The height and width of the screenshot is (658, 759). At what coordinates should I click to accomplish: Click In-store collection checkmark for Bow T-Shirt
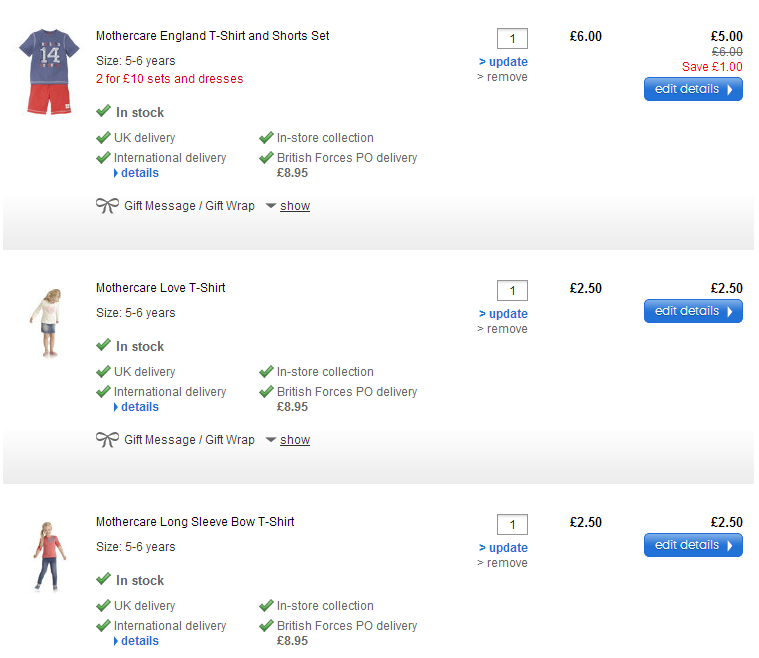[266, 606]
